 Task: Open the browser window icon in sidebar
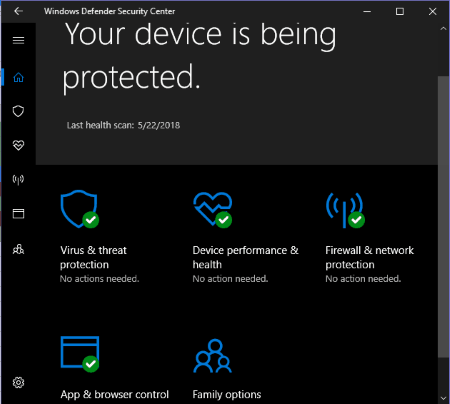pyautogui.click(x=18, y=214)
